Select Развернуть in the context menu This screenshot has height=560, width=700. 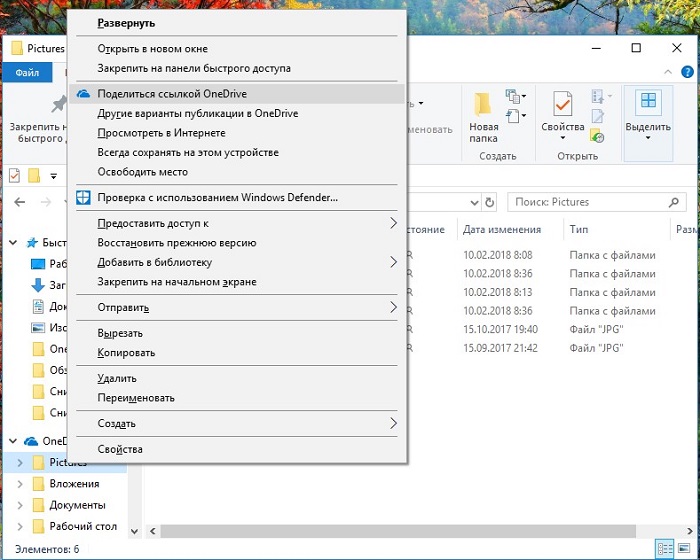126,23
